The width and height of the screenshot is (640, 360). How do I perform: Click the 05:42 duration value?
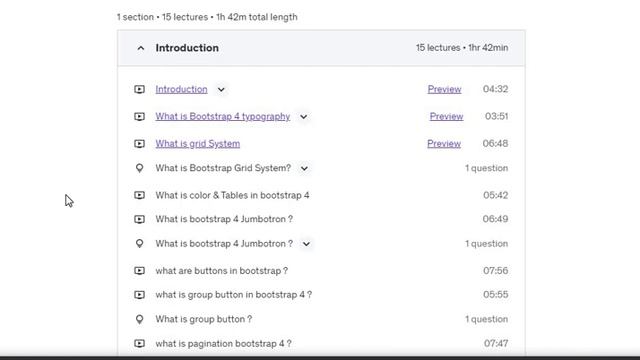[x=496, y=195]
